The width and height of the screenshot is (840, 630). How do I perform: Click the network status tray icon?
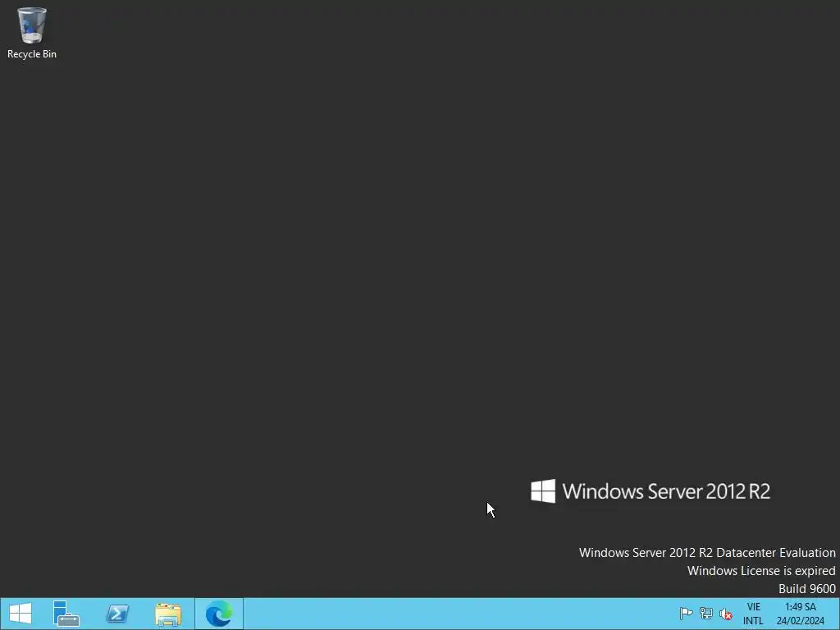[x=706, y=614]
